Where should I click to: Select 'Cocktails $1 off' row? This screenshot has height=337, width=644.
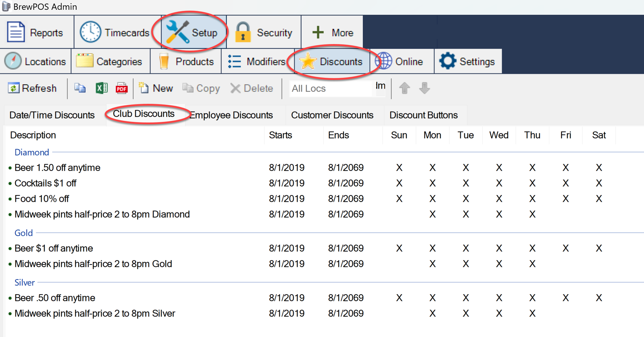[311, 183]
